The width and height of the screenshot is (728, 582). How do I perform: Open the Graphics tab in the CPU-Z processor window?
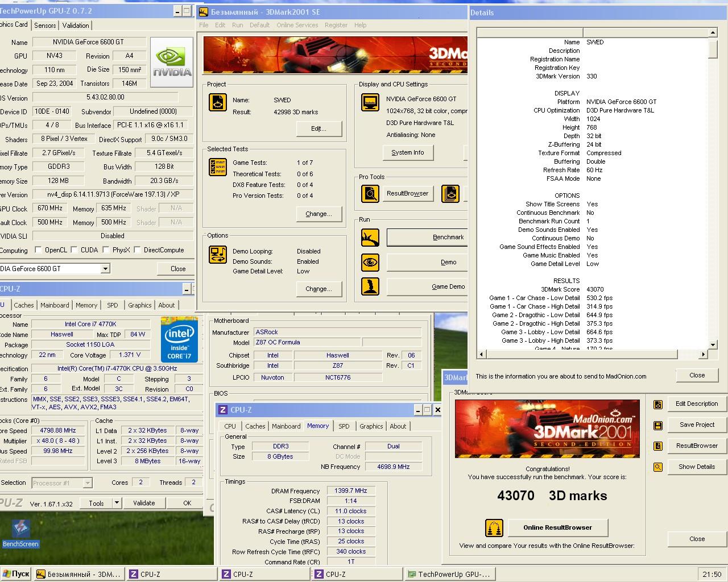pos(139,305)
